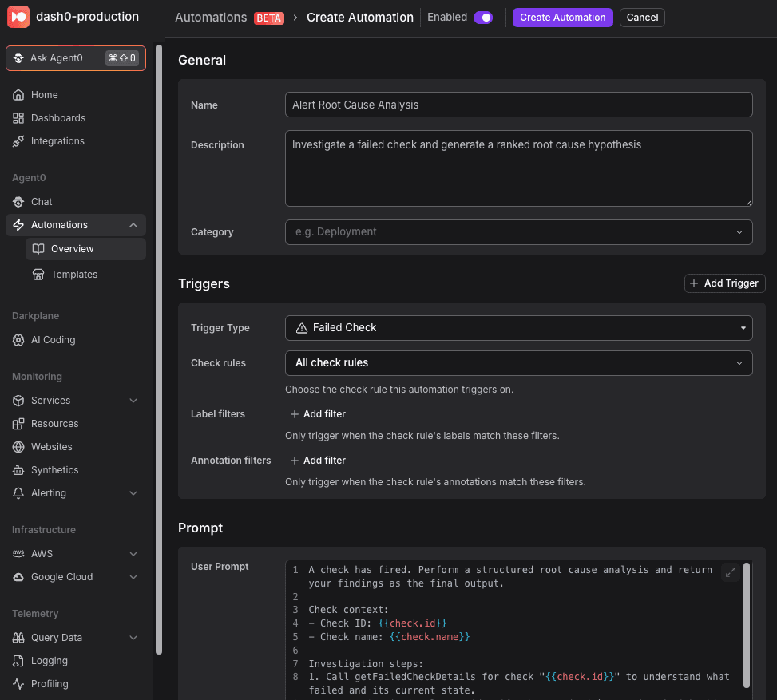This screenshot has height=700, width=777.
Task: Click the Automations breadcrumb link
Action: [211, 18]
